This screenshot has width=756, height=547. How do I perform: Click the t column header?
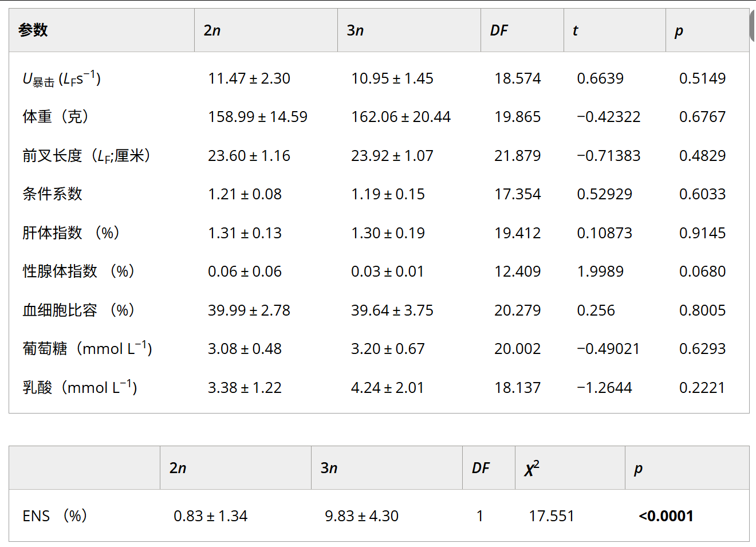pos(575,30)
